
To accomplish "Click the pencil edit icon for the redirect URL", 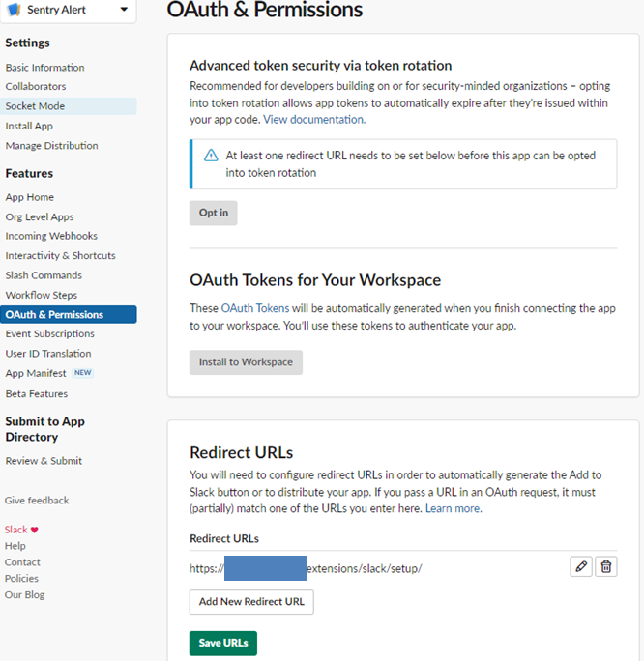I will [x=581, y=566].
